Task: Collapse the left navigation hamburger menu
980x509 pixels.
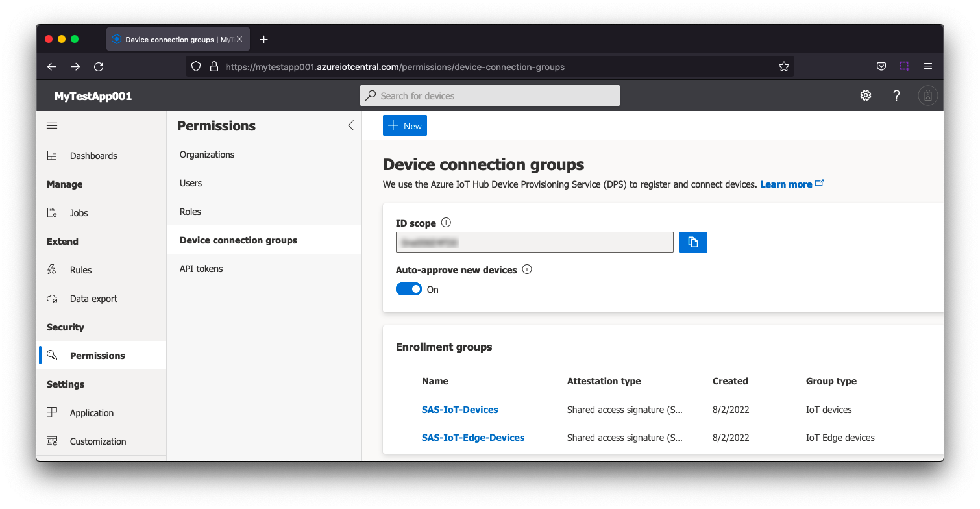Action: coord(52,126)
